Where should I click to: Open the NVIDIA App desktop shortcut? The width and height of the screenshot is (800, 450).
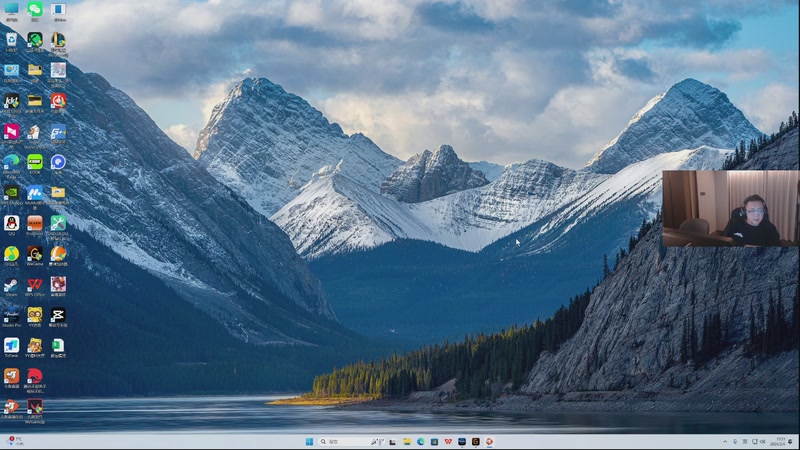click(11, 194)
